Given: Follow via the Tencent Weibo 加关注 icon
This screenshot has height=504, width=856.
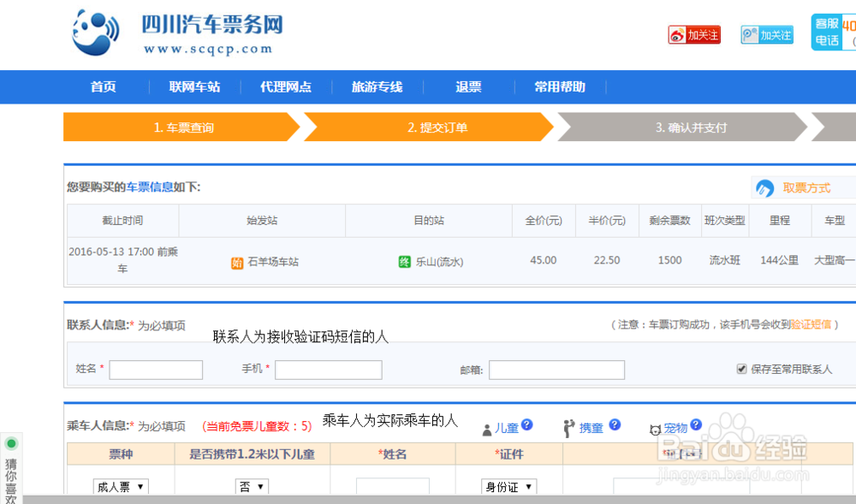Looking at the screenshot, I should click(766, 35).
